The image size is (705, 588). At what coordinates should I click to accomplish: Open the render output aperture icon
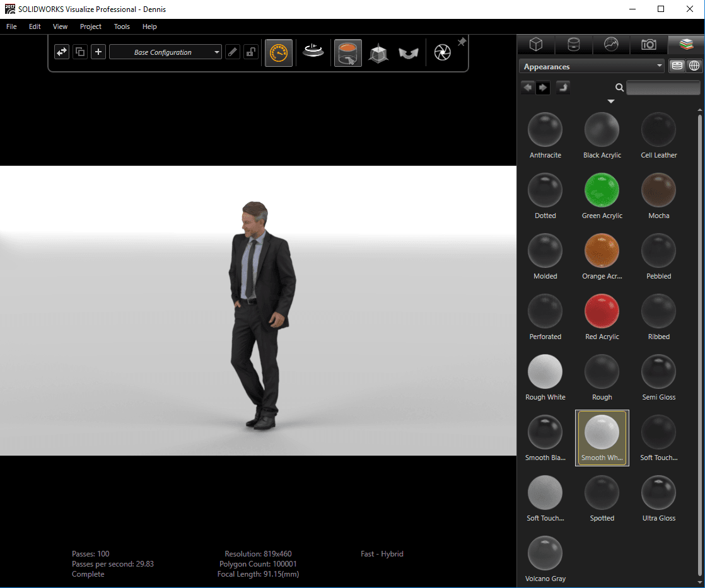pos(443,53)
